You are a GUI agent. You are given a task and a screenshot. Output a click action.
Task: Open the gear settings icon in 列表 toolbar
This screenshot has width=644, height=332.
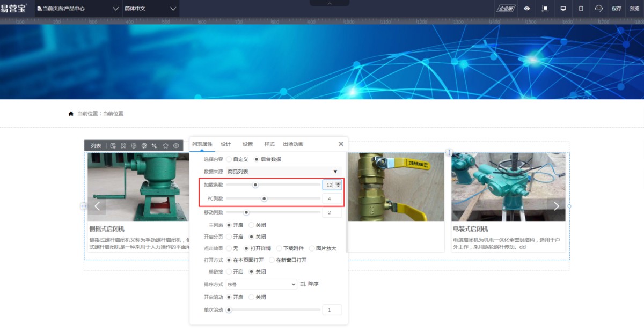(134, 146)
